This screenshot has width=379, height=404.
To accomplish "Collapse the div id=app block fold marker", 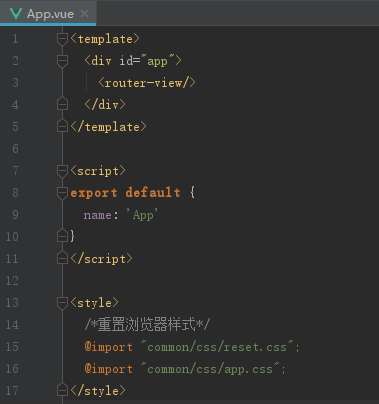I will (62, 61).
